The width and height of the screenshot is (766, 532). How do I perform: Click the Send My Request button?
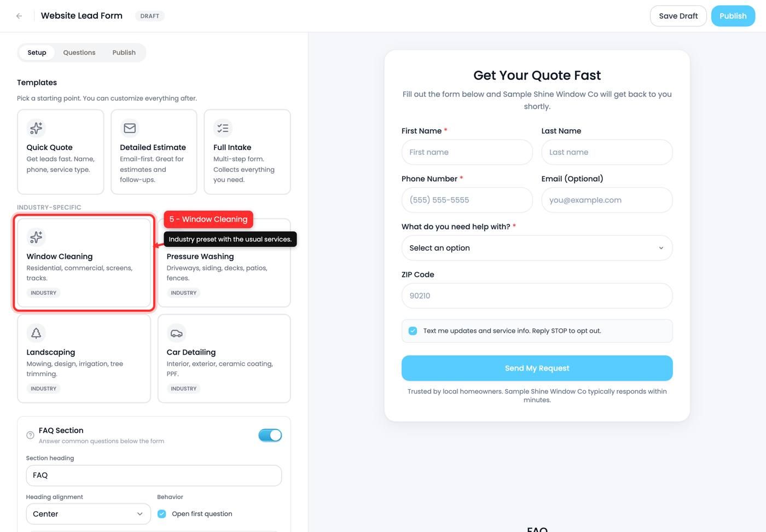tap(537, 368)
